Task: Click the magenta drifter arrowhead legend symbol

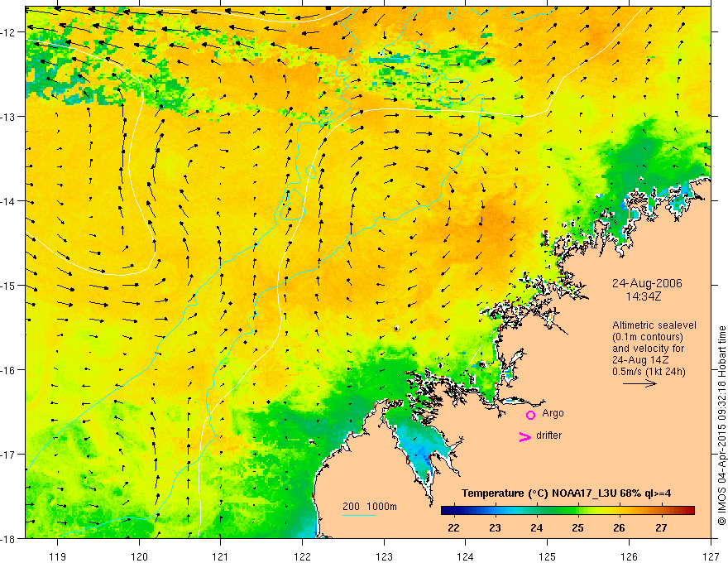Action: pos(525,436)
